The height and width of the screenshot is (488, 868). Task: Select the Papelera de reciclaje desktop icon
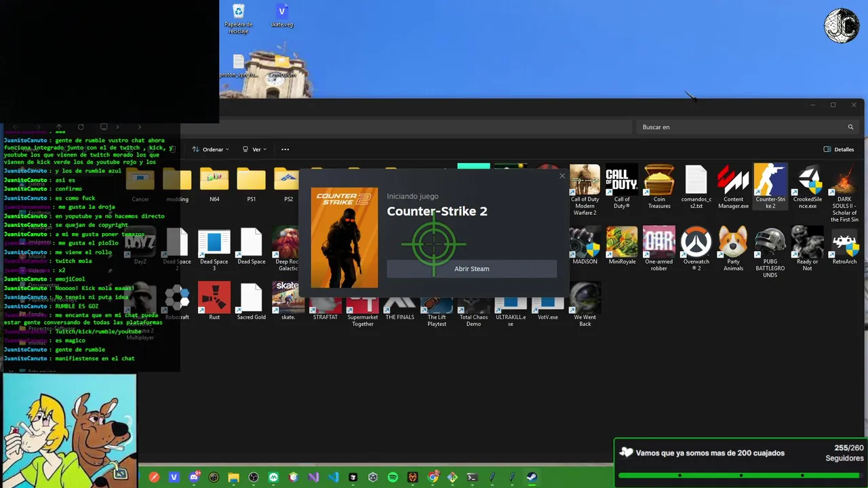point(238,18)
